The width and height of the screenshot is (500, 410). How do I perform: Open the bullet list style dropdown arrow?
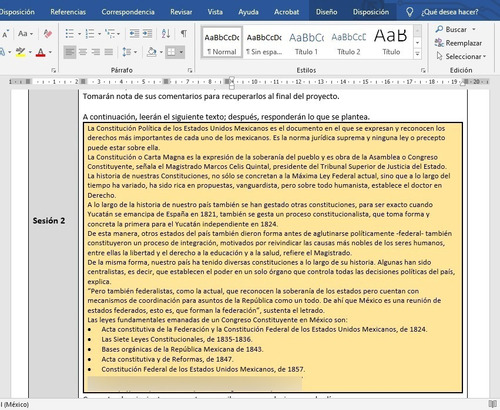pyautogui.click(x=79, y=34)
